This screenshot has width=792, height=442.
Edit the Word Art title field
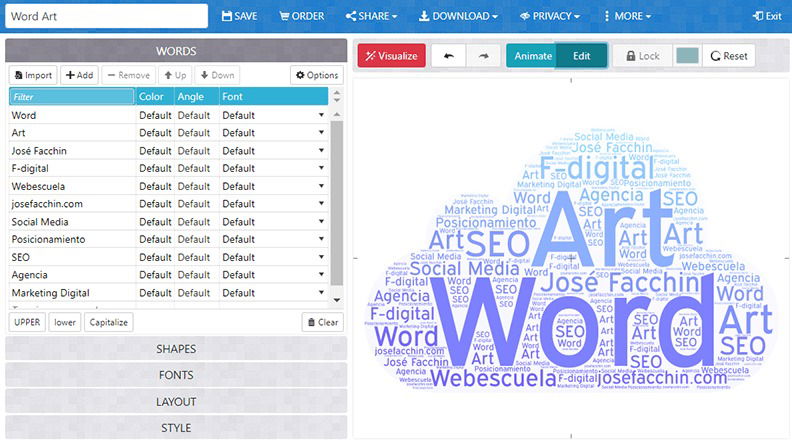(107, 16)
